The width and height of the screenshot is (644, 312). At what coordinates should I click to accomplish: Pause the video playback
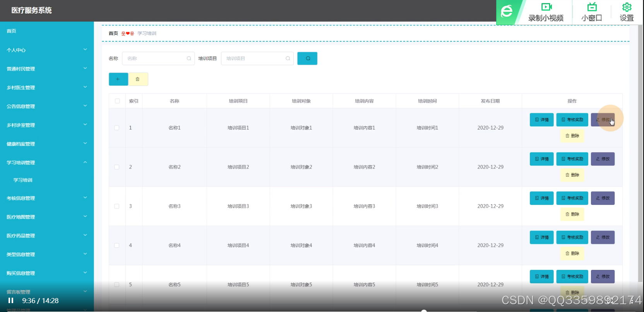(11, 300)
